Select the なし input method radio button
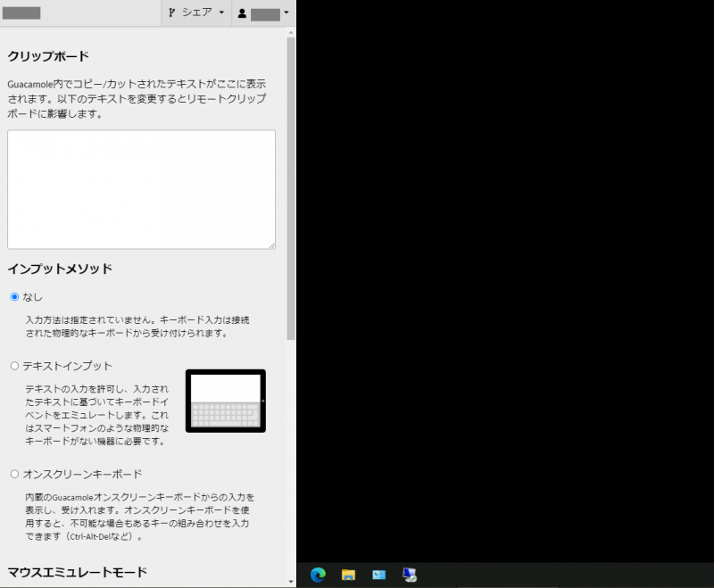This screenshot has height=588, width=714. (14, 297)
